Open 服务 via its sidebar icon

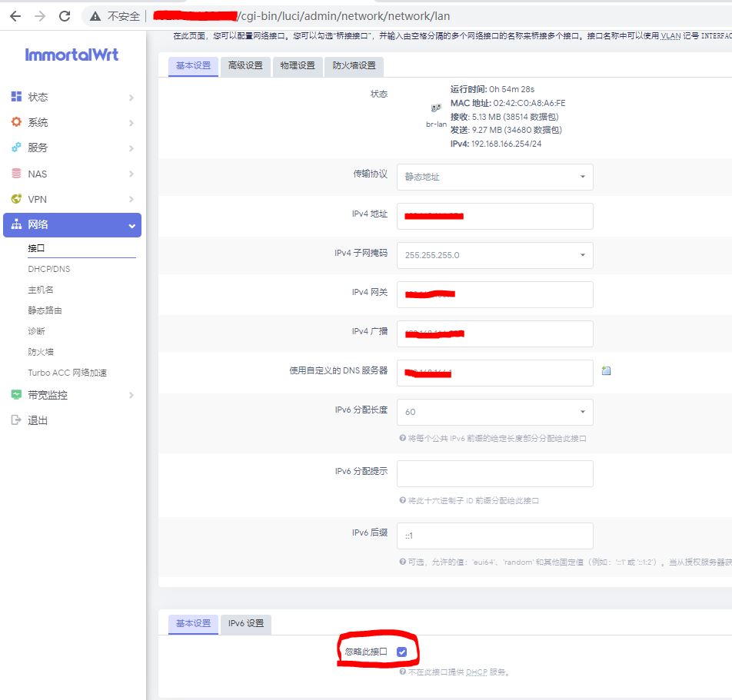click(15, 148)
